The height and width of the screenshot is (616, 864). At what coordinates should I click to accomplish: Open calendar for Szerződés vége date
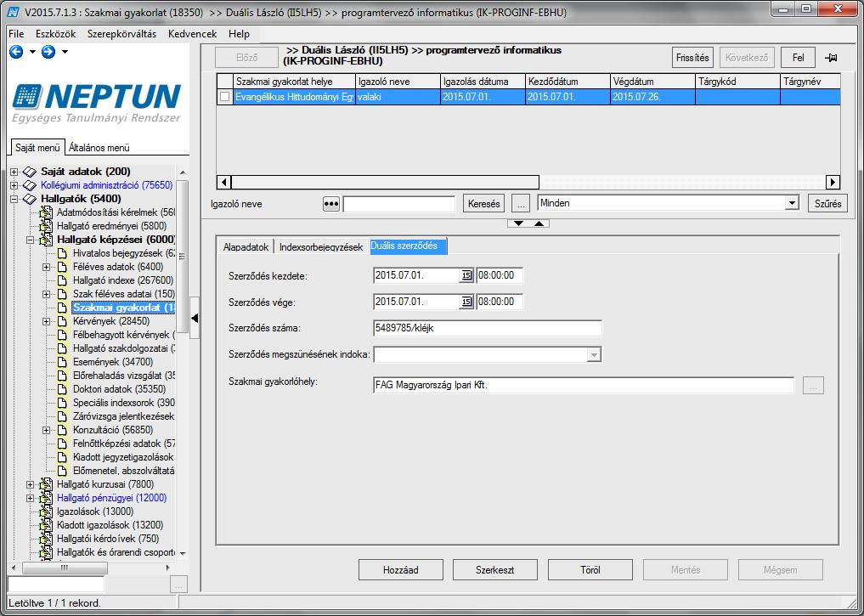click(x=466, y=302)
